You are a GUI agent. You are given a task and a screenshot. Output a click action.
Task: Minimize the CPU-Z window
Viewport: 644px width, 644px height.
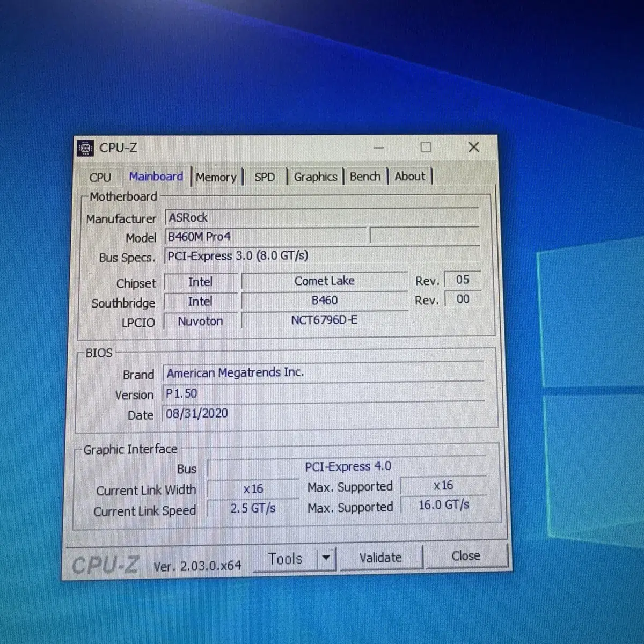(379, 148)
